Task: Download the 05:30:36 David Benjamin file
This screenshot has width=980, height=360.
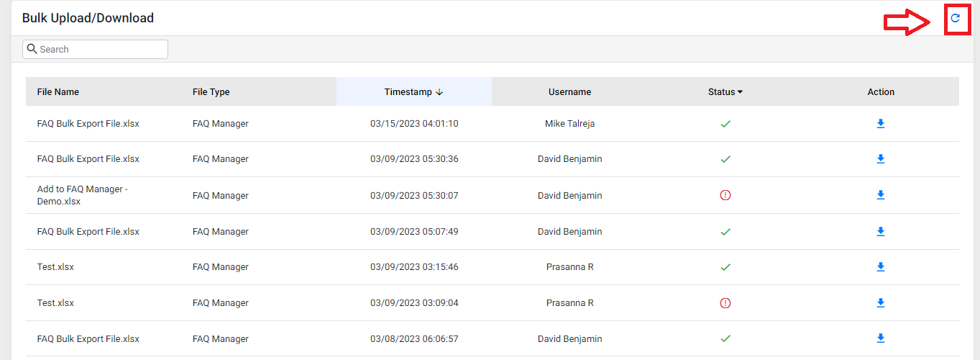Action: click(x=881, y=159)
